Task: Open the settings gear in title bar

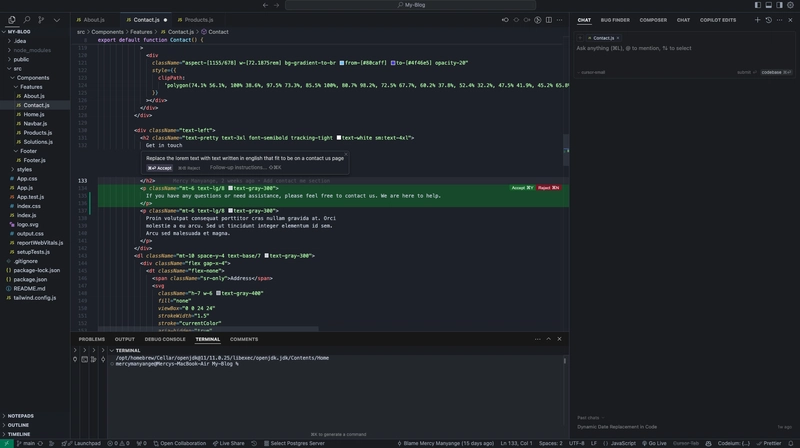Action: [x=790, y=5]
